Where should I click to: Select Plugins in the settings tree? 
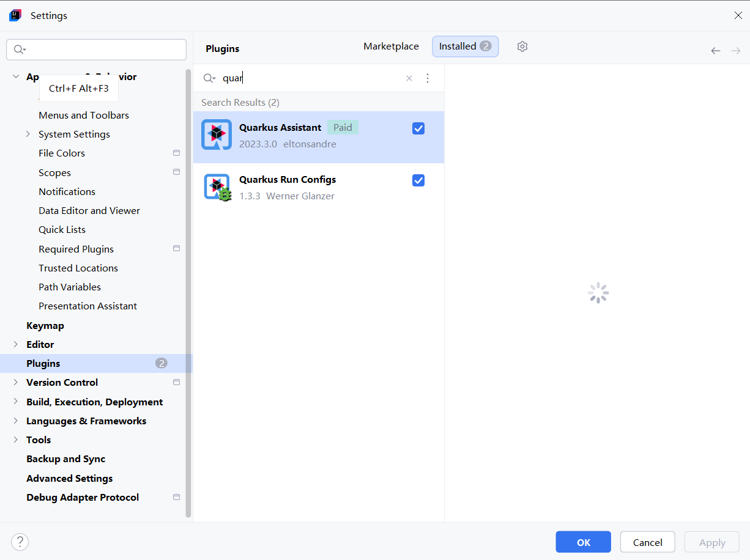point(96,363)
